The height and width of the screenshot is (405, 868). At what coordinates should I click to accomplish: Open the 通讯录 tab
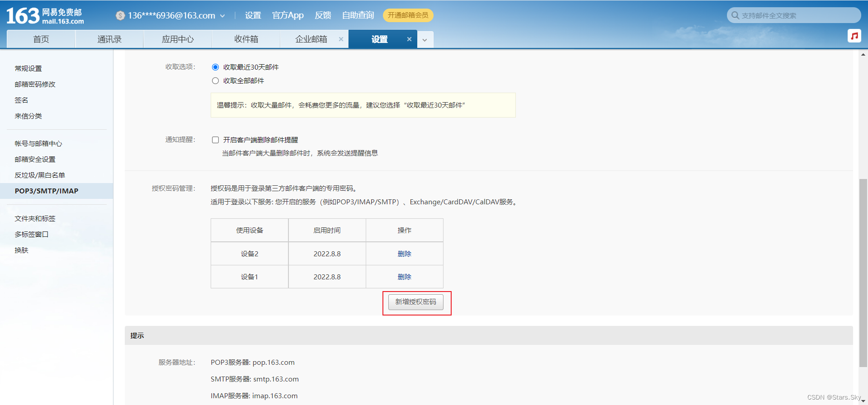[109, 39]
